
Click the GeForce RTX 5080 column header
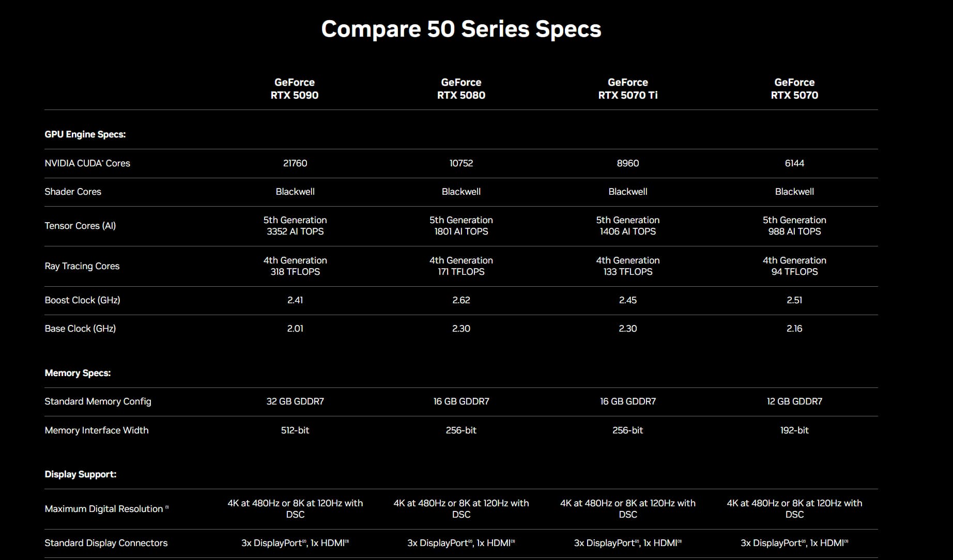click(x=461, y=89)
